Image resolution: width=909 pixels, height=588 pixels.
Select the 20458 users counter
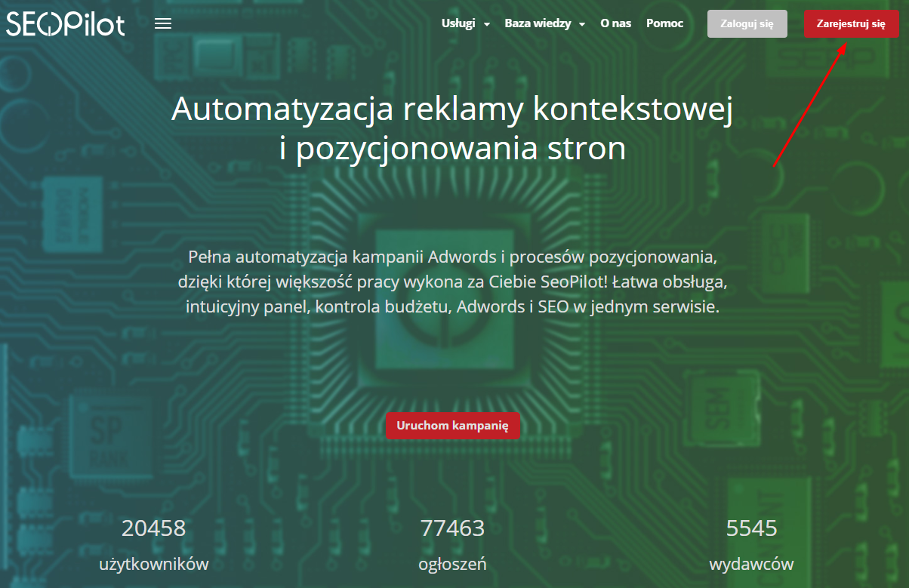click(153, 528)
